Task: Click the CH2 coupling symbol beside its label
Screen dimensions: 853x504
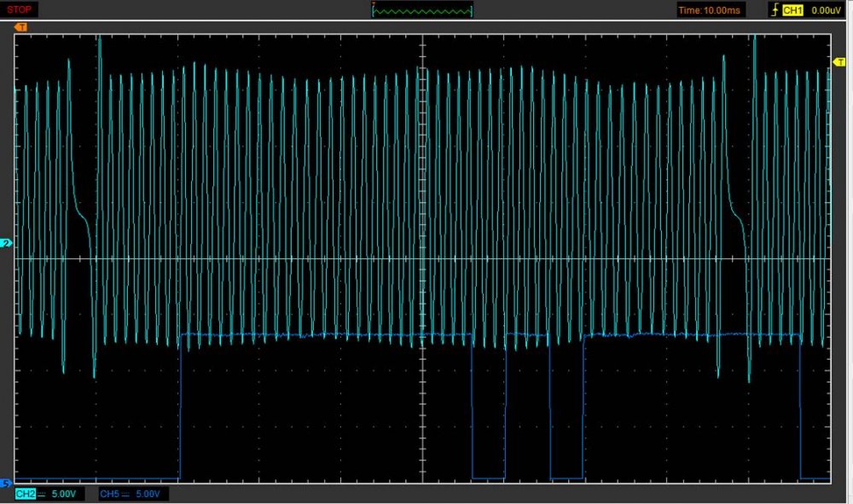Action: [x=41, y=494]
